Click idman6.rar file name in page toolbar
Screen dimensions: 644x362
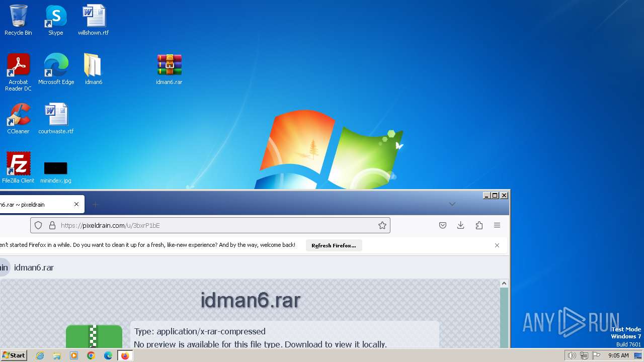[34, 267]
